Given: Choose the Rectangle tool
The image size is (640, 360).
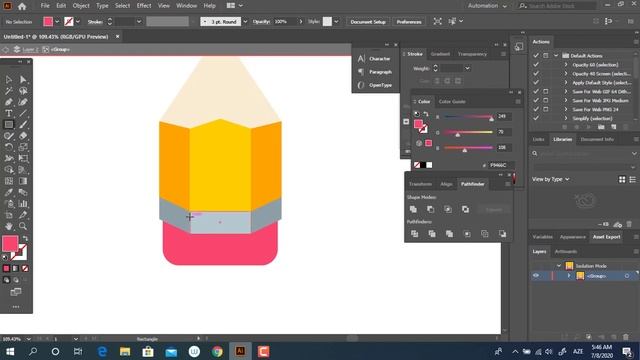Looking at the screenshot, I should coord(9,124).
